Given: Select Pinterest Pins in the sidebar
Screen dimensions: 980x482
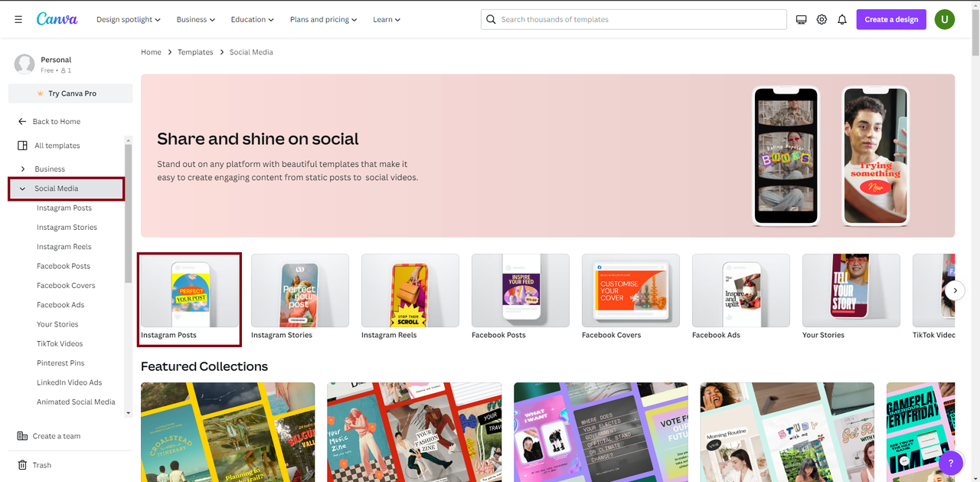Looking at the screenshot, I should 60,363.
